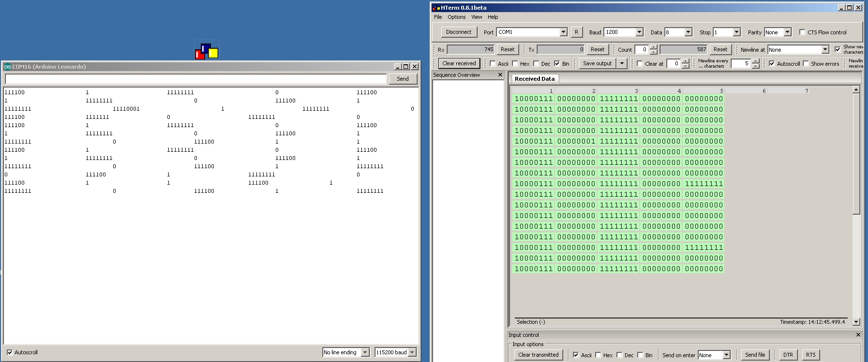Enable the Show errors checkbox
Image resolution: width=868 pixels, height=362 pixels.
pyautogui.click(x=806, y=63)
